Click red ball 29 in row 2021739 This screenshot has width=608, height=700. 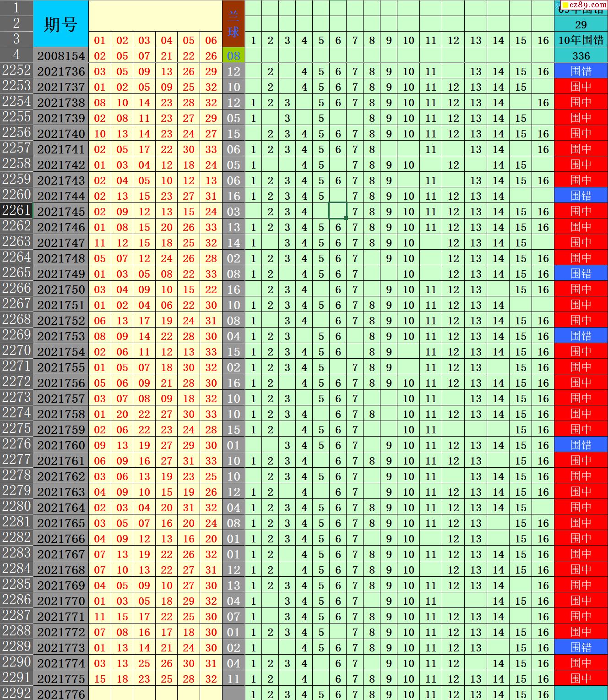pyautogui.click(x=211, y=118)
